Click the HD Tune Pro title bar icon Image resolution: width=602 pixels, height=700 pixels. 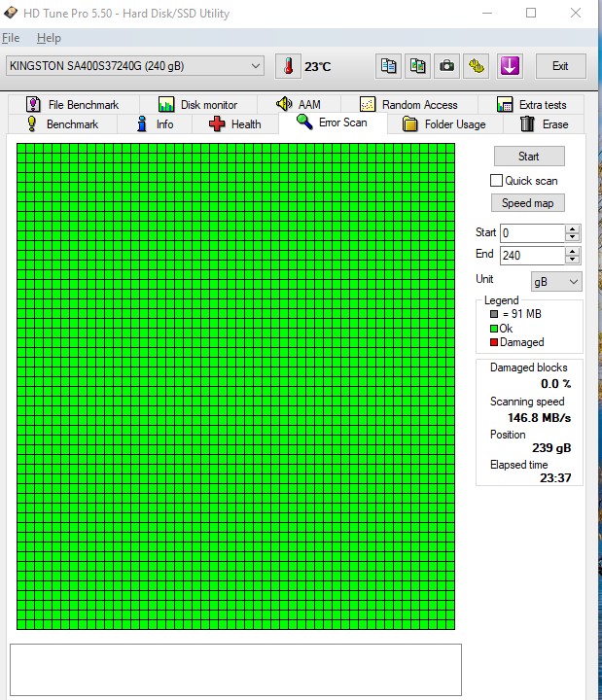coord(11,13)
